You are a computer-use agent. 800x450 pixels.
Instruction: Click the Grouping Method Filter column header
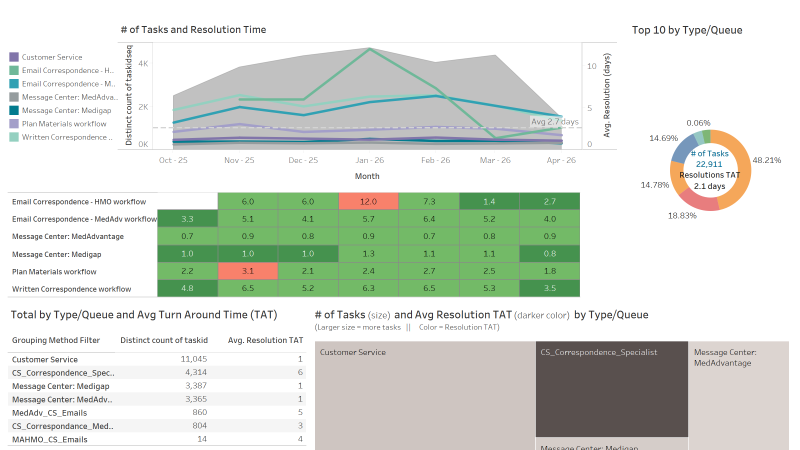(56, 340)
